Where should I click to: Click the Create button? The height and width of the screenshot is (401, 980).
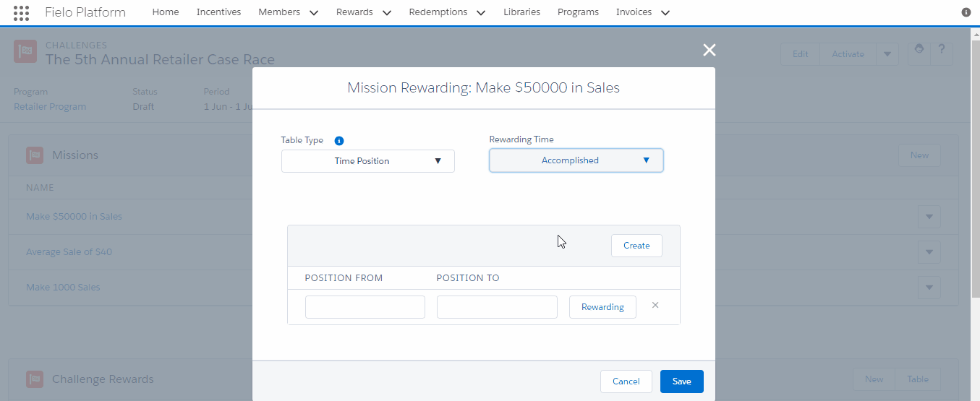click(636, 246)
